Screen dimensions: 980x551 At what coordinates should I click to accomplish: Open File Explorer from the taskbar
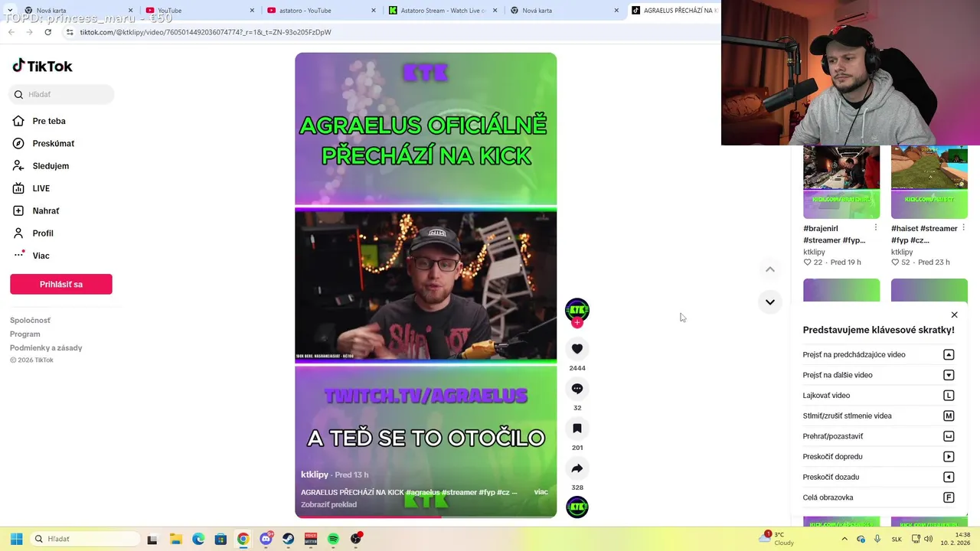coord(175,539)
